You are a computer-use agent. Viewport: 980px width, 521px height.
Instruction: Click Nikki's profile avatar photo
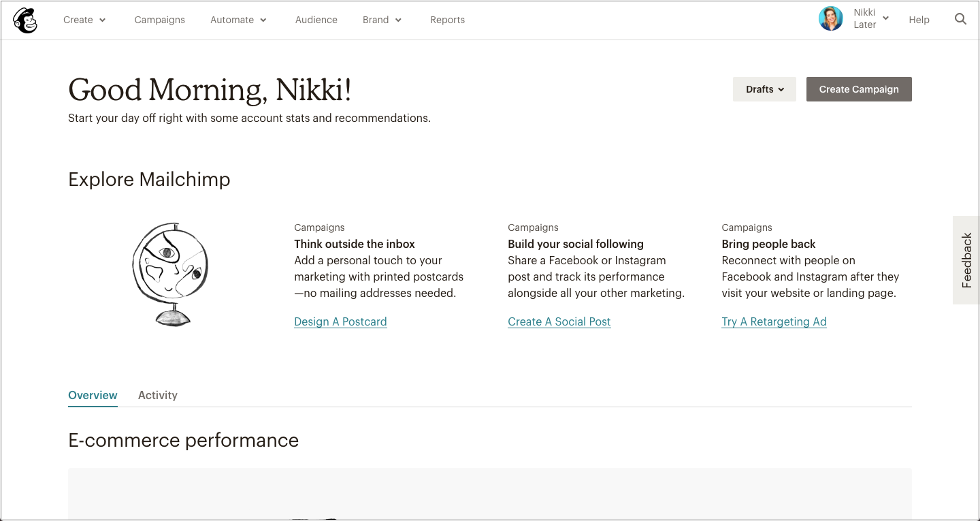tap(830, 19)
